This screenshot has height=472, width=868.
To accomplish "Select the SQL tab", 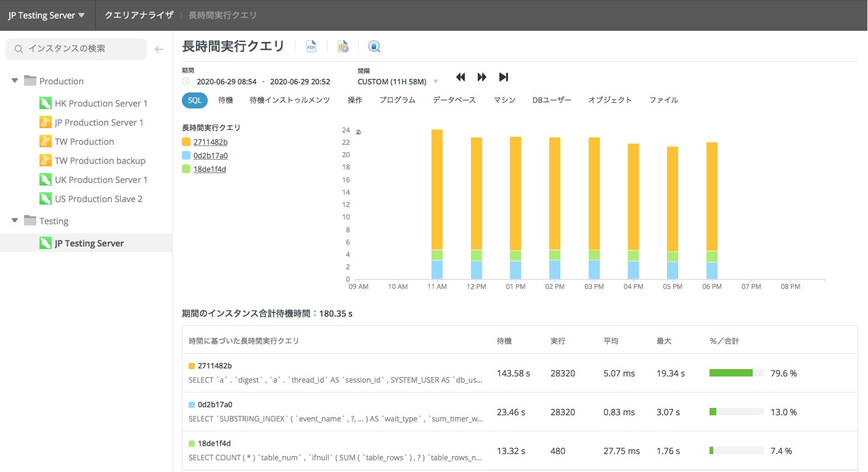I will coord(195,100).
